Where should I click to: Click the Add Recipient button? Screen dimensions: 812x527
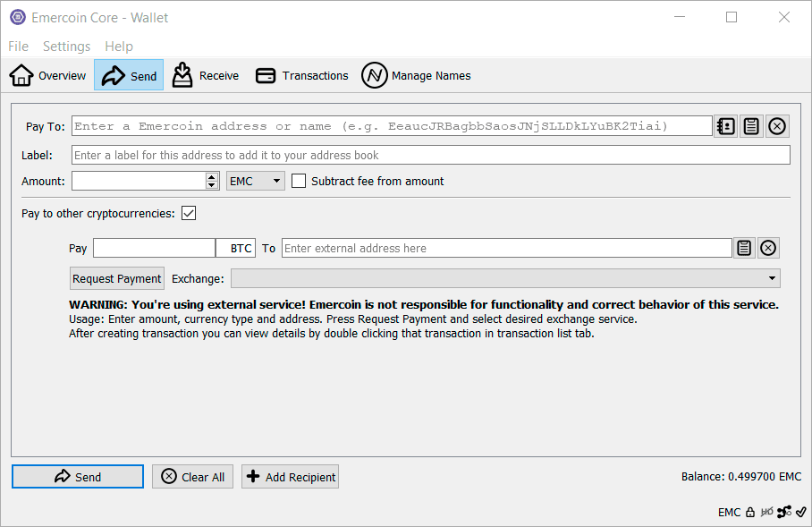(290, 477)
